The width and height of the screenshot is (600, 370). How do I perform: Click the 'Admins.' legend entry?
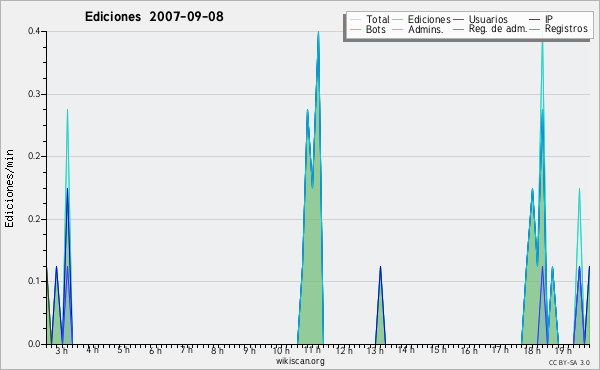[418, 29]
